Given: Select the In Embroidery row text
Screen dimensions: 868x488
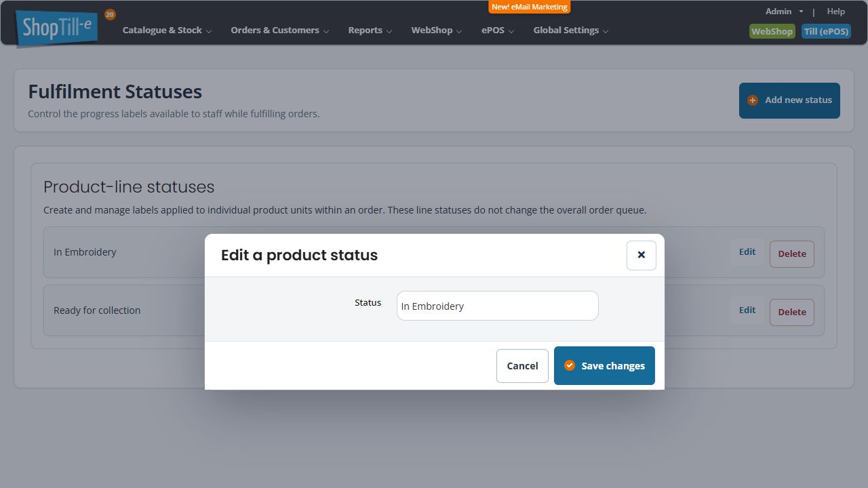Looking at the screenshot, I should point(85,252).
